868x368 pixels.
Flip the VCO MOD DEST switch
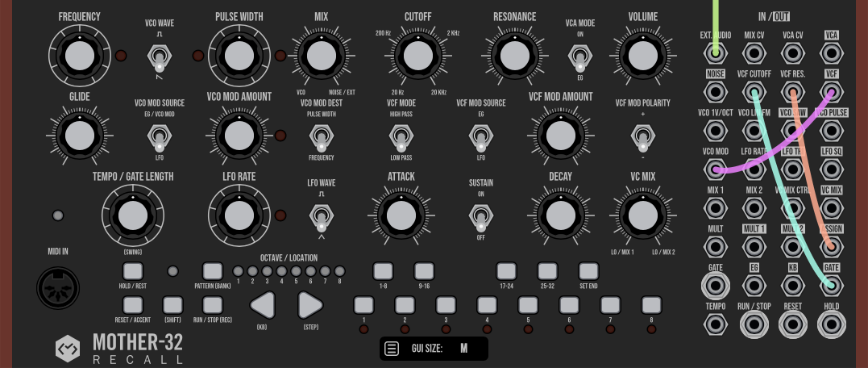tap(321, 138)
